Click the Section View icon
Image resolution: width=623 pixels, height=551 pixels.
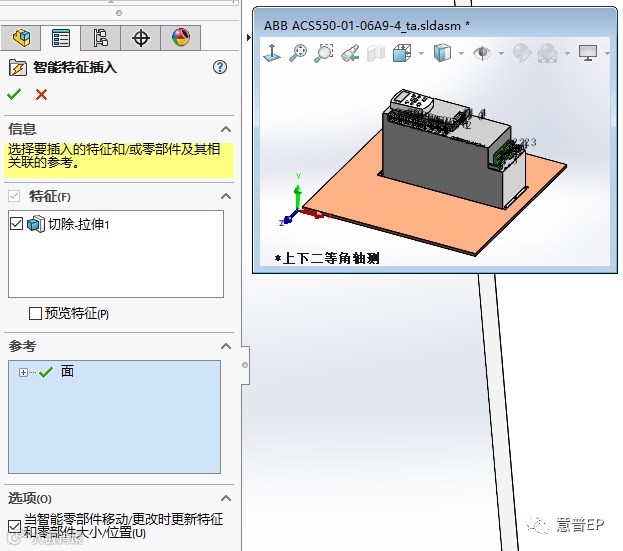click(x=376, y=53)
